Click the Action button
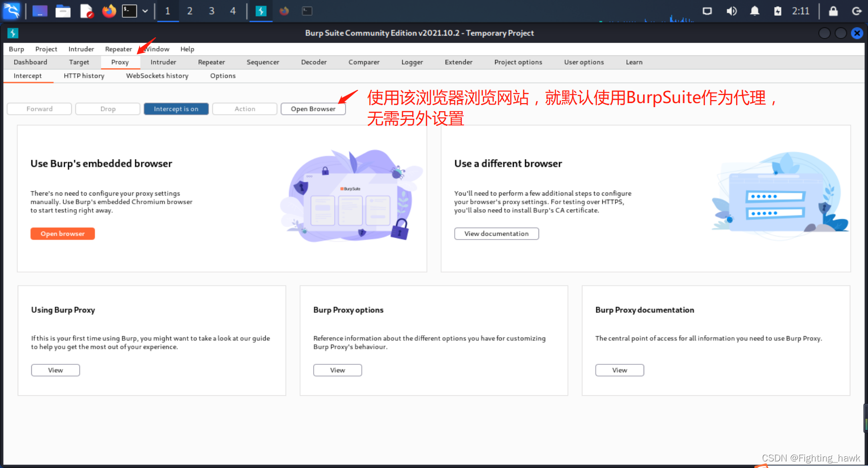The width and height of the screenshot is (868, 468). (245, 109)
